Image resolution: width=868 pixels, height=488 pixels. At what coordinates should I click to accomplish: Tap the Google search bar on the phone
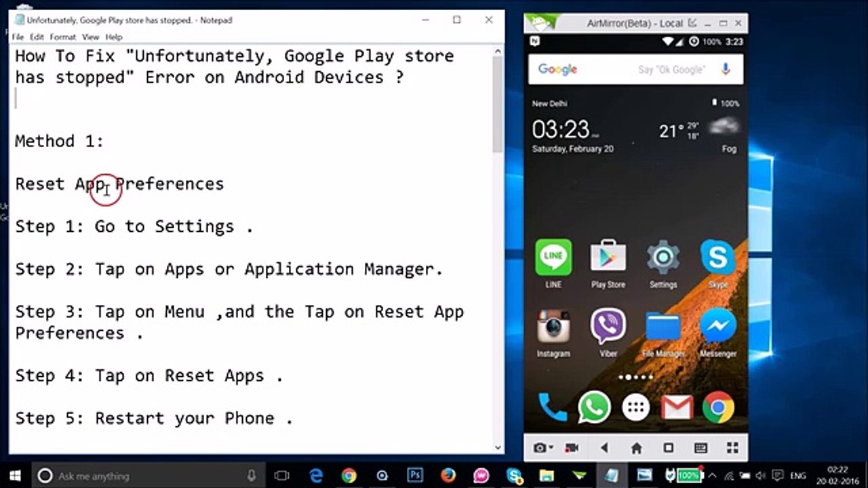(x=635, y=69)
